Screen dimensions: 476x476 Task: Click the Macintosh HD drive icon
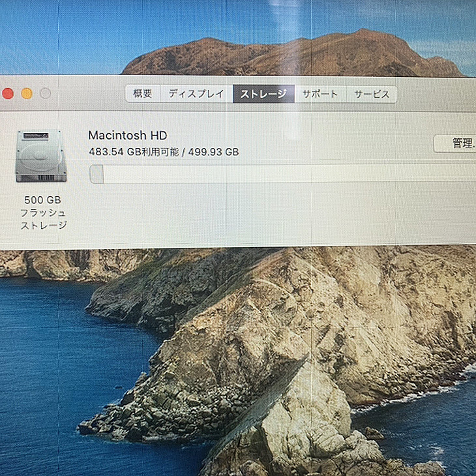41,156
